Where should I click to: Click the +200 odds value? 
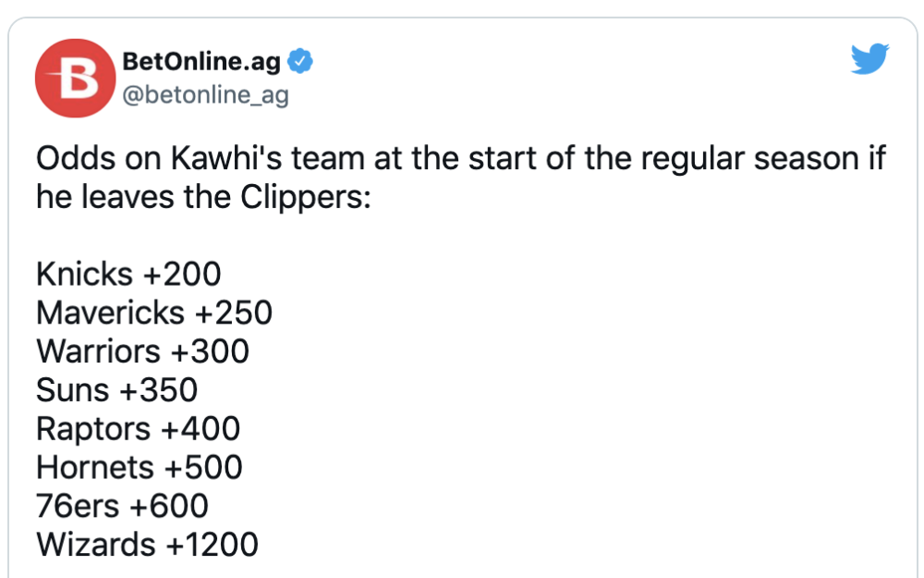tap(182, 275)
